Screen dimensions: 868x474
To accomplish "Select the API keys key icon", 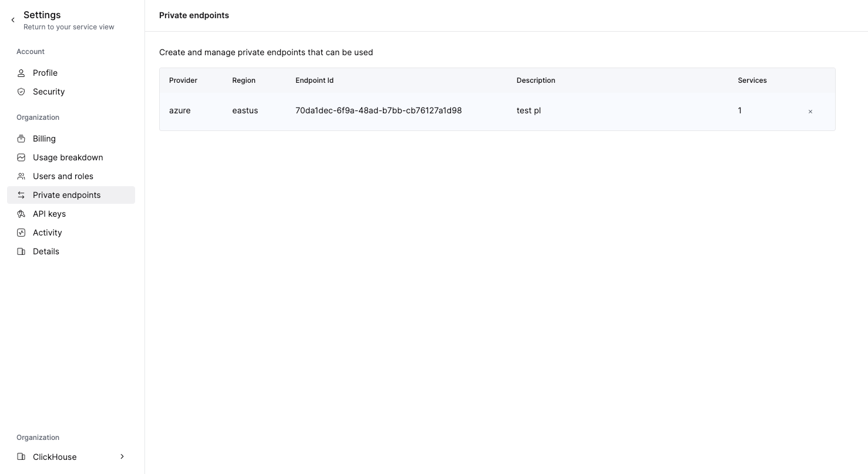I will click(x=21, y=214).
